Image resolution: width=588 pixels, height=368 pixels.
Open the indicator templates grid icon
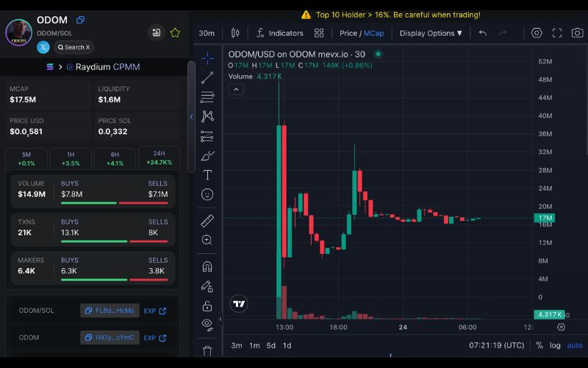pos(319,33)
